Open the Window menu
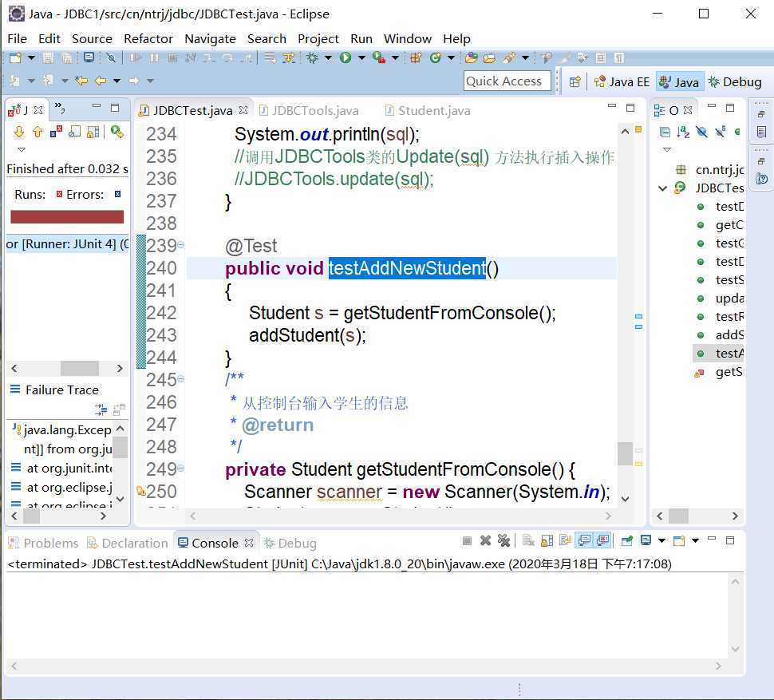This screenshot has width=774, height=700. (407, 38)
